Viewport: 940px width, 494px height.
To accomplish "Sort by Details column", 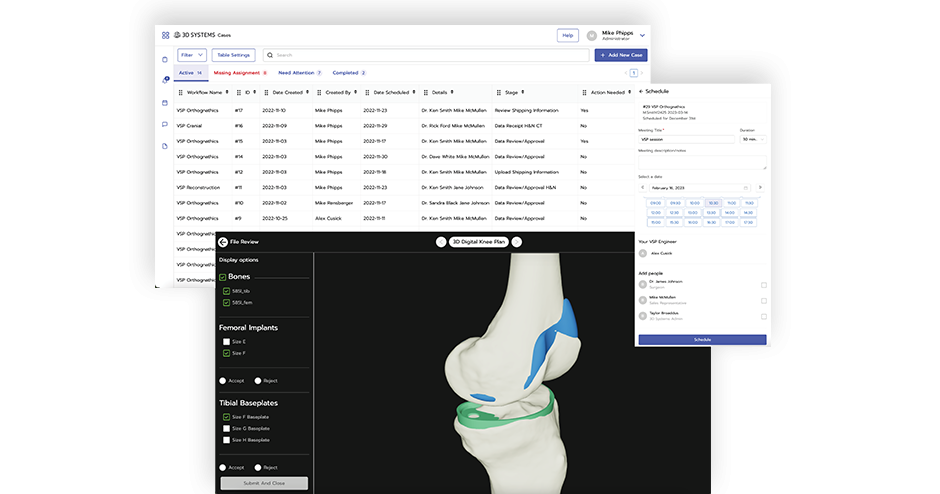I will pos(452,92).
